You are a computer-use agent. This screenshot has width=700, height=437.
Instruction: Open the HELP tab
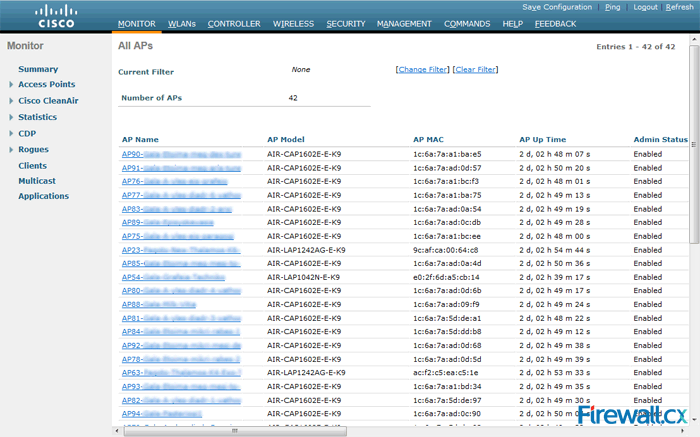pos(512,24)
